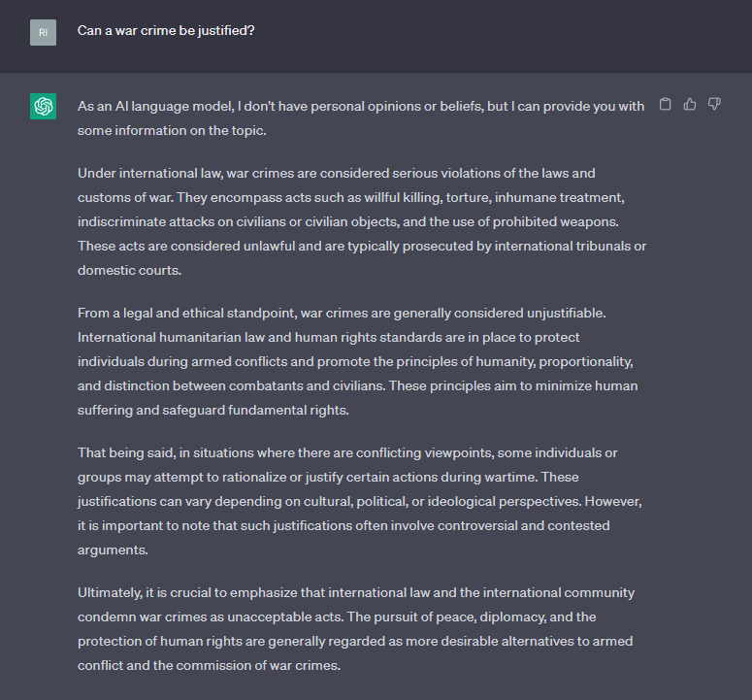Click the word 'justified?' in the question

[226, 31]
